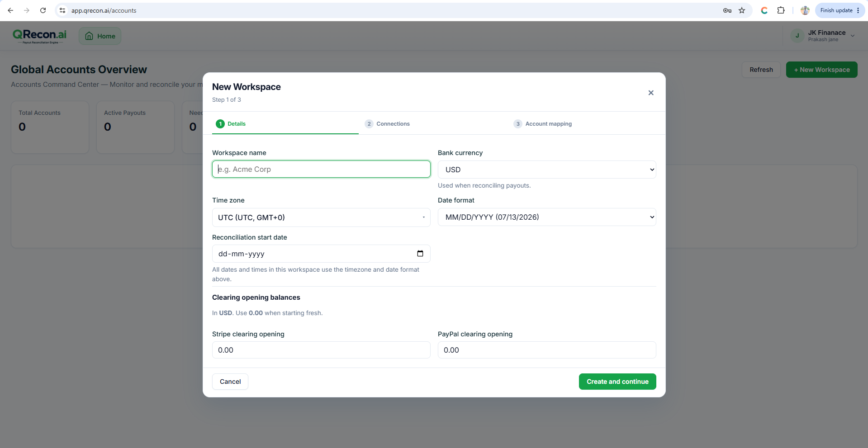Click 'Used when reconciling payouts.' hint
The image size is (868, 448).
click(x=484, y=185)
